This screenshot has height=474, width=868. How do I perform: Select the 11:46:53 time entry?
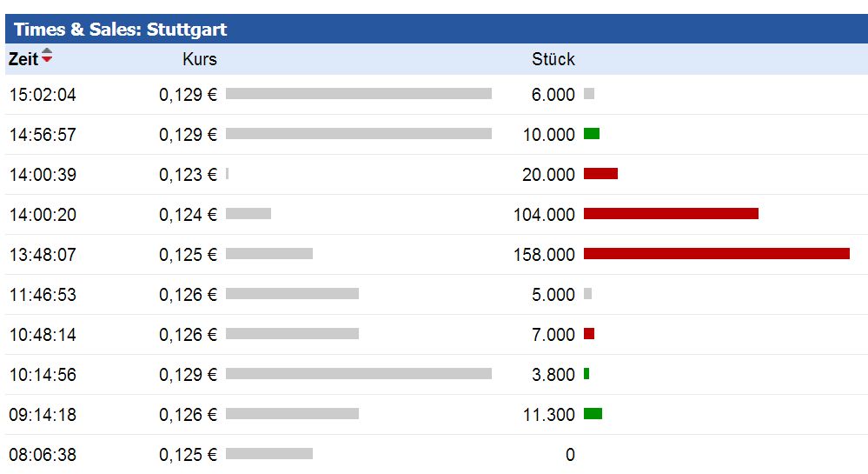point(43,295)
